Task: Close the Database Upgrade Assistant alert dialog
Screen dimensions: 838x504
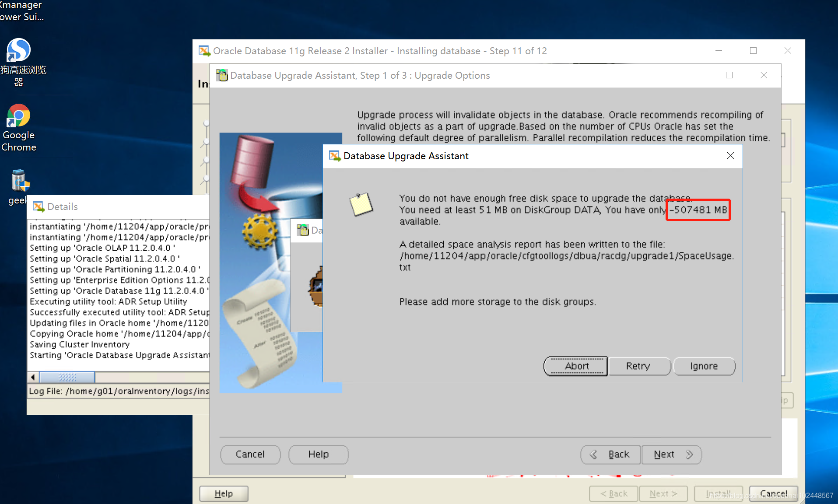Action: coord(730,156)
